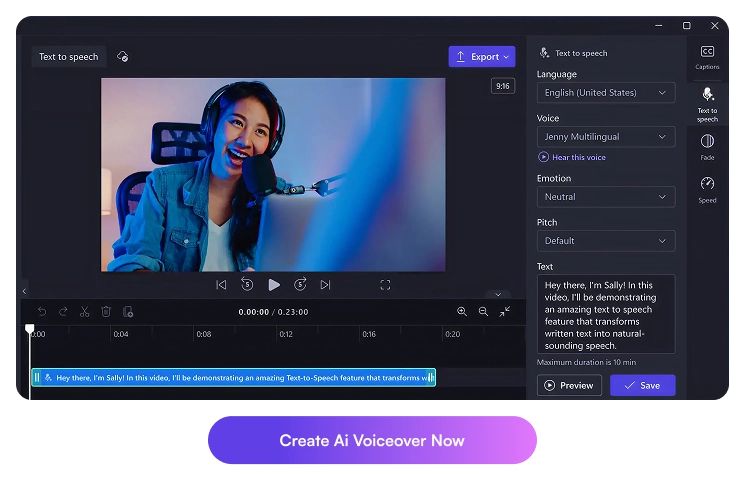
Task: Click inside the speech text box
Action: click(x=605, y=314)
